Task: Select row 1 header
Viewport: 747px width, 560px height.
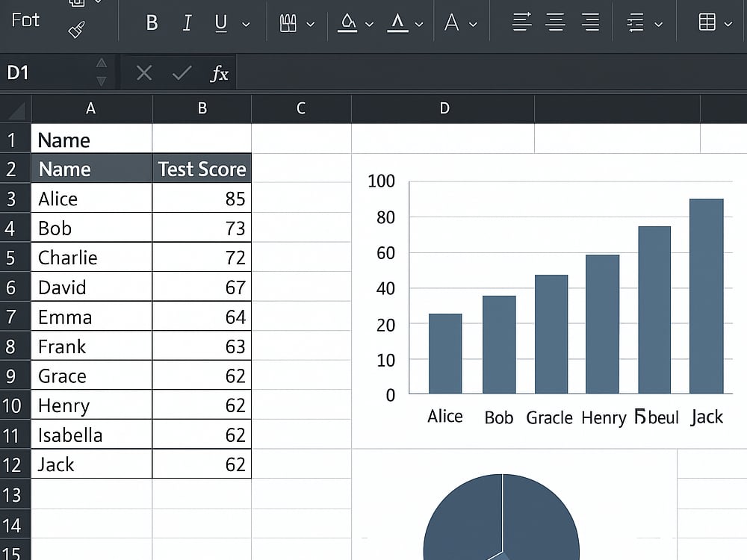Action: pyautogui.click(x=15, y=139)
